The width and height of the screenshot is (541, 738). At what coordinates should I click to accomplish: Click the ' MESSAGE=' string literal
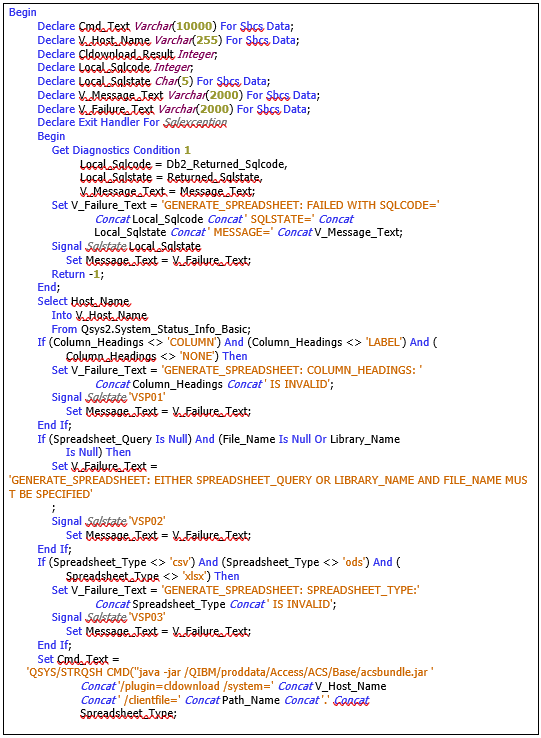point(241,233)
